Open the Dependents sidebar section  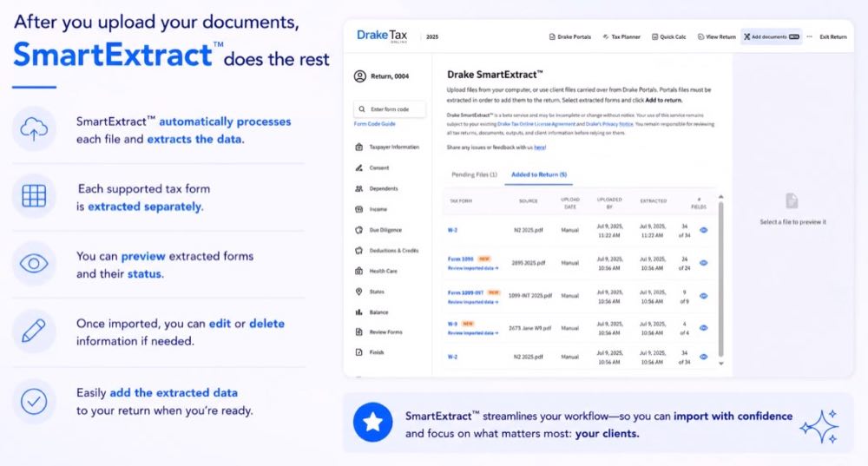click(377, 188)
